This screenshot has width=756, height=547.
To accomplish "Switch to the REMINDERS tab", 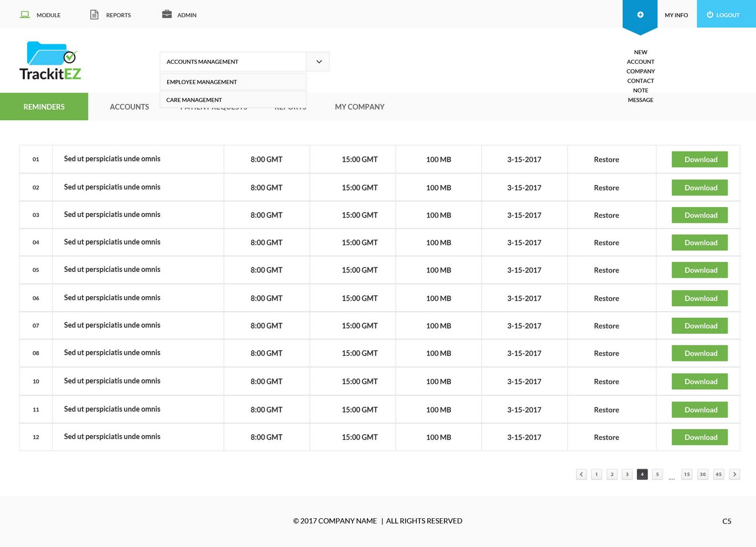I will (x=44, y=107).
